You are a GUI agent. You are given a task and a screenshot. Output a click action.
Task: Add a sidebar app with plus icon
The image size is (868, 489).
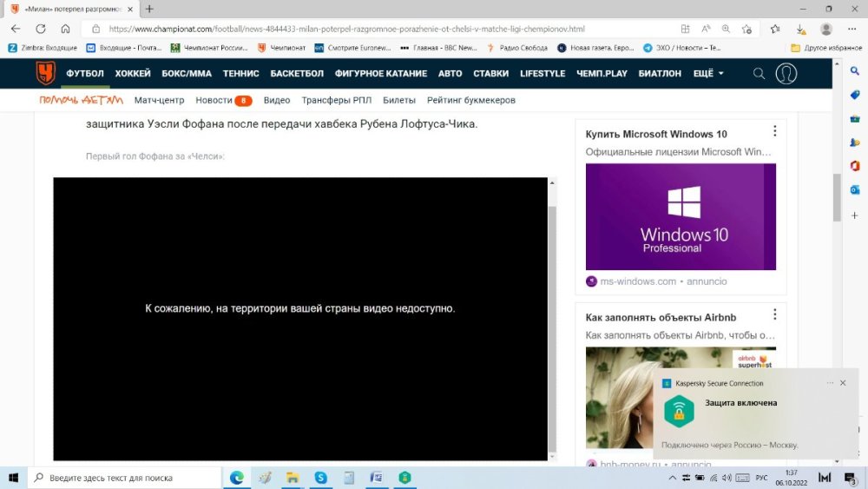[855, 215]
